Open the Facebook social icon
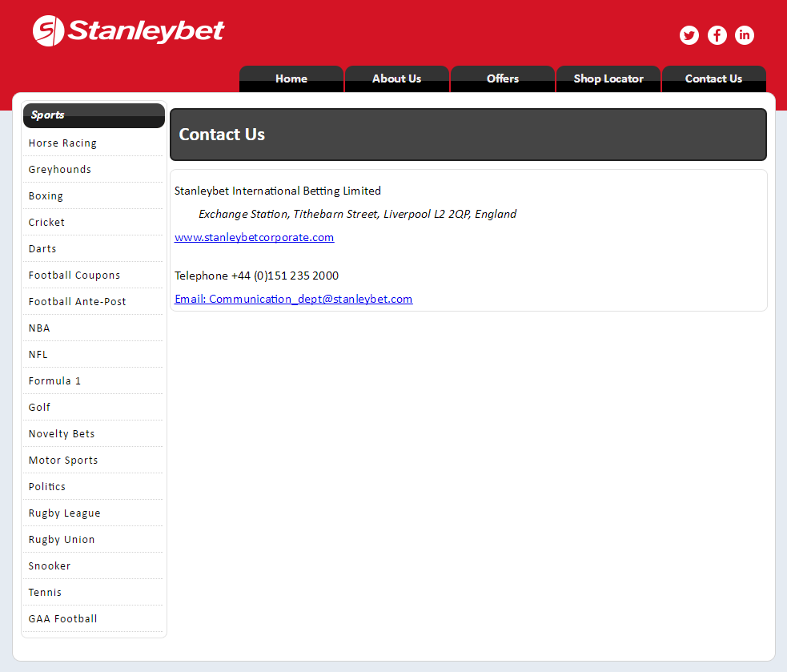This screenshot has width=787, height=672. click(717, 35)
